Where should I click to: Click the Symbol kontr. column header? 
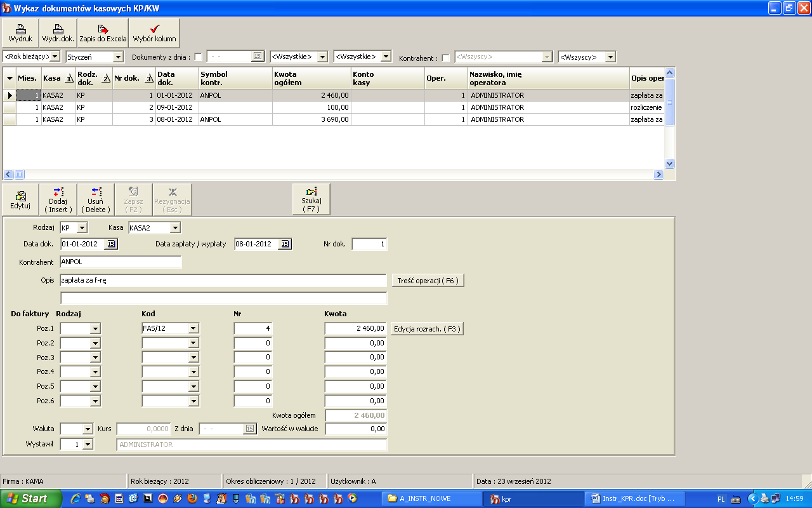point(235,78)
